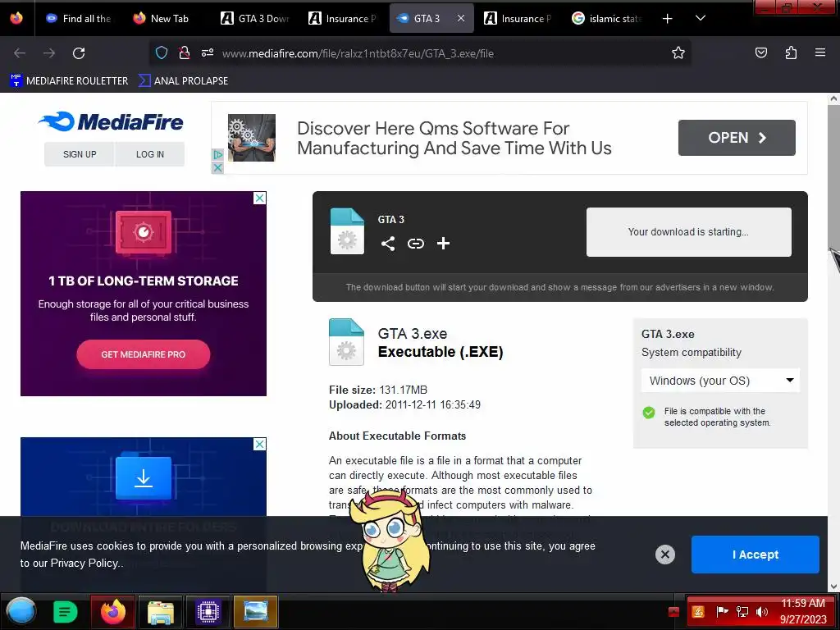Switch to the GTA 3 Down tab

pyautogui.click(x=256, y=18)
